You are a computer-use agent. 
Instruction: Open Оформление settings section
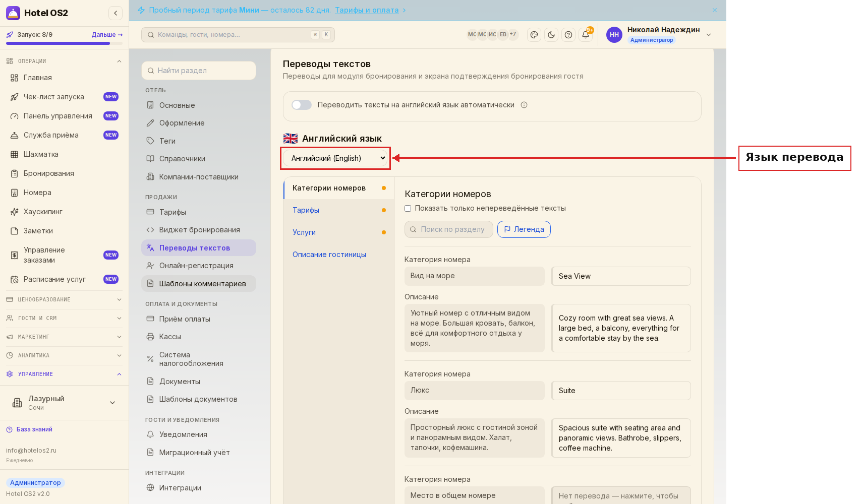coord(199,123)
